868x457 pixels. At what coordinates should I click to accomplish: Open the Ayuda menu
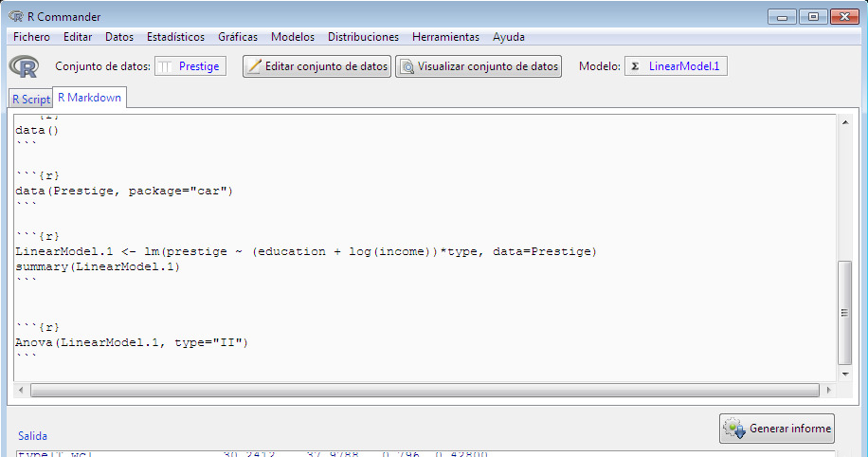(508, 37)
